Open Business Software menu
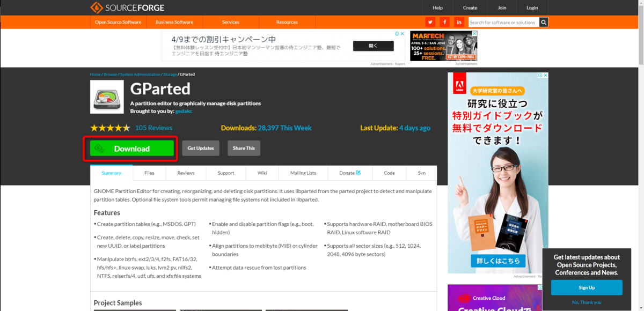This screenshot has height=311, width=644. (174, 22)
